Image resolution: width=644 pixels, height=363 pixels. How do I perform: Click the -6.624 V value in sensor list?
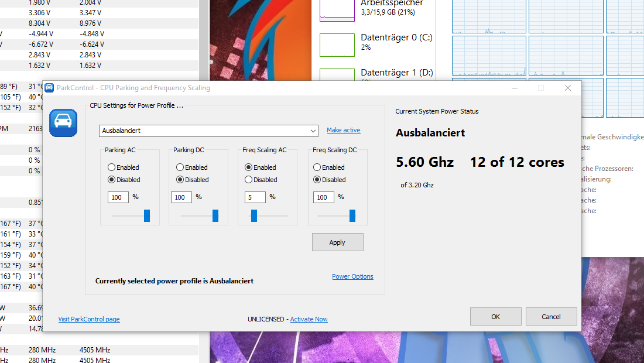click(91, 44)
